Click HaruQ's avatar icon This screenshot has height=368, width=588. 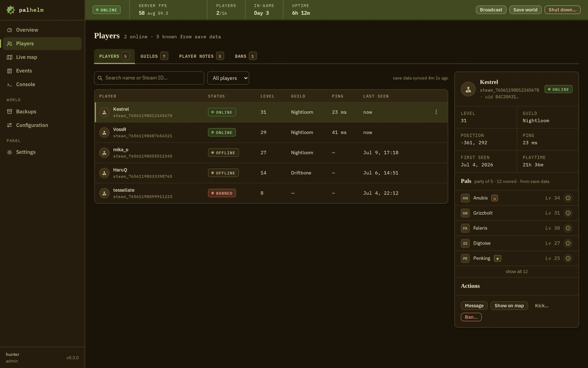104,173
